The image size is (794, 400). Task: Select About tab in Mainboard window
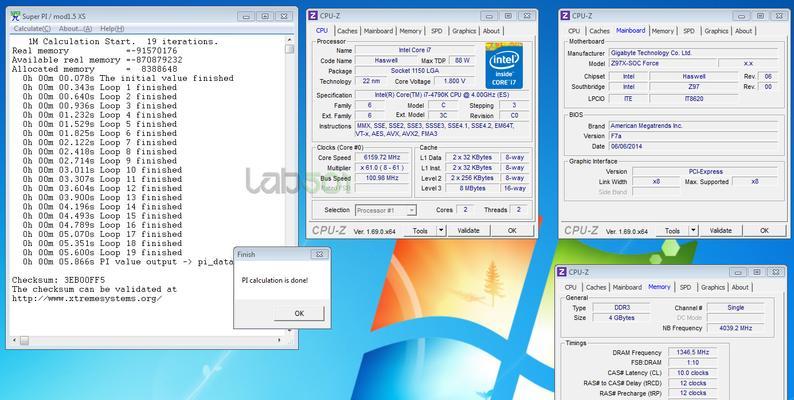[743, 31]
